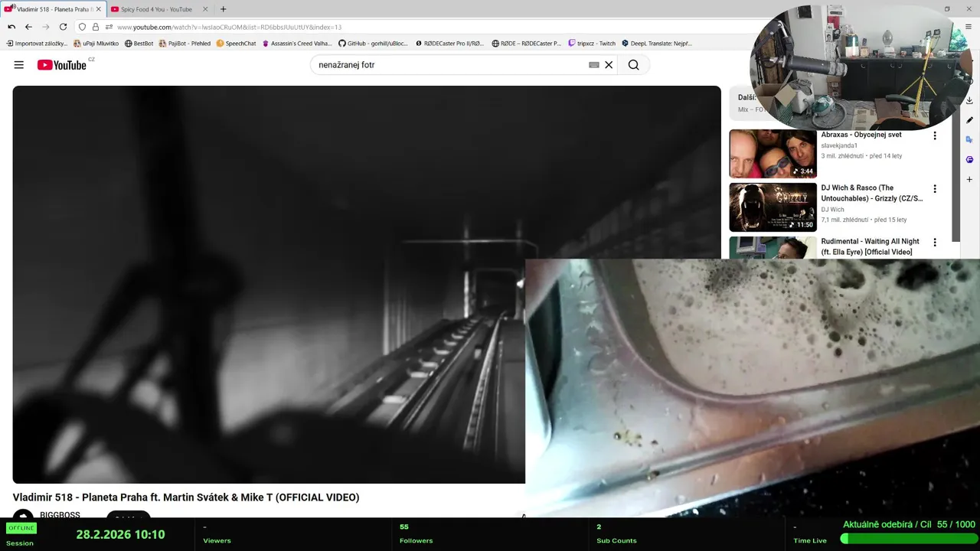The width and height of the screenshot is (980, 551).
Task: Open the SpeechChat bookmark
Action: tap(237, 44)
